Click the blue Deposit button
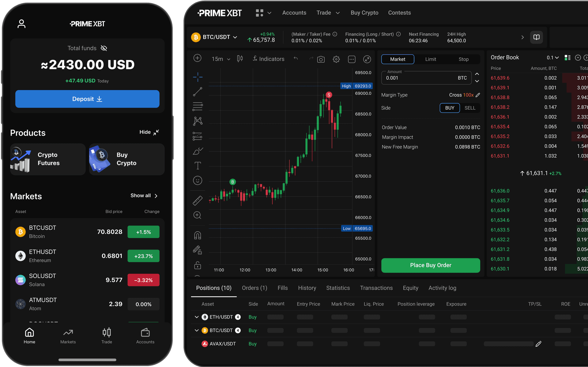The image size is (588, 367). (x=87, y=99)
